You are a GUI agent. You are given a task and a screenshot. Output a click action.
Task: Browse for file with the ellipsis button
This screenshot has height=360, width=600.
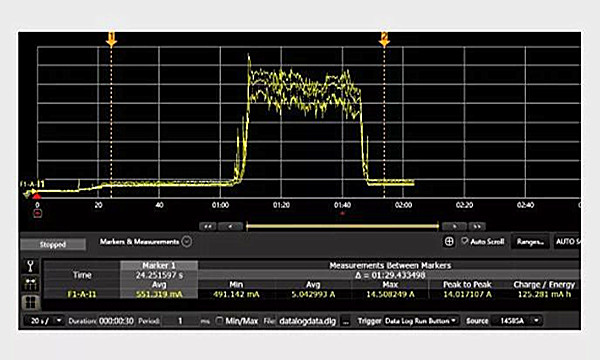pos(346,321)
